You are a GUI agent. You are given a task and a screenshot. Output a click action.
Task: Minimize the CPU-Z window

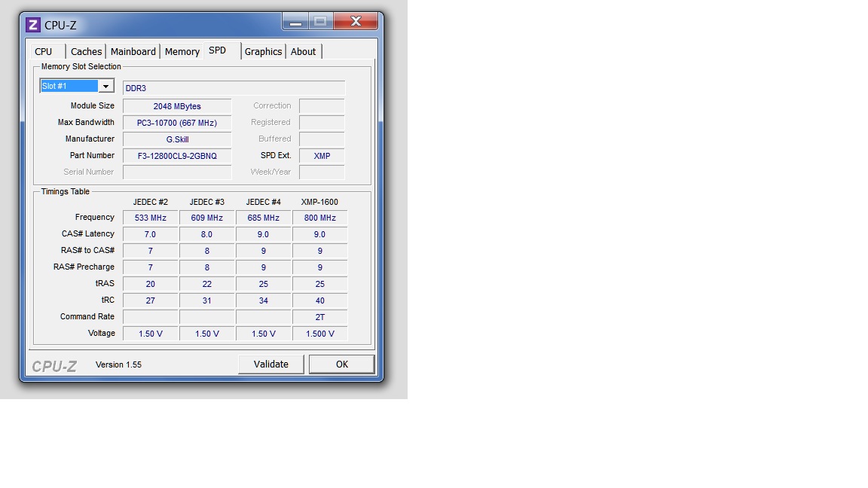tap(295, 22)
